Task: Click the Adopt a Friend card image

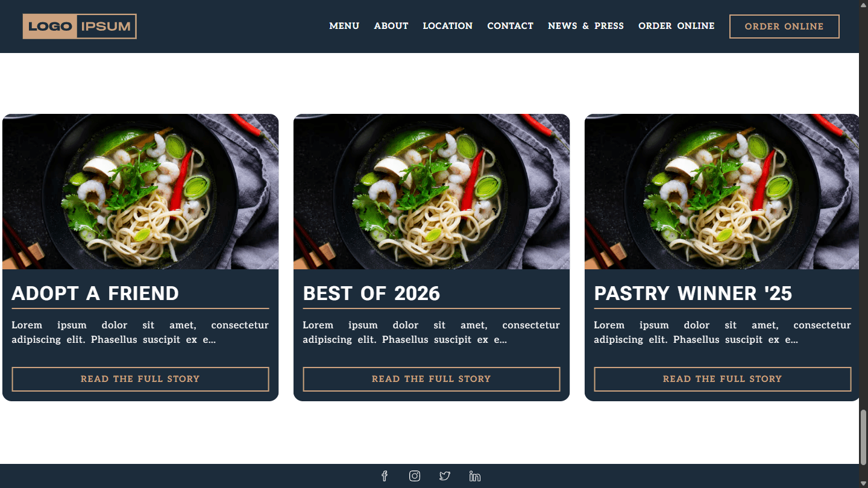Action: 140,192
